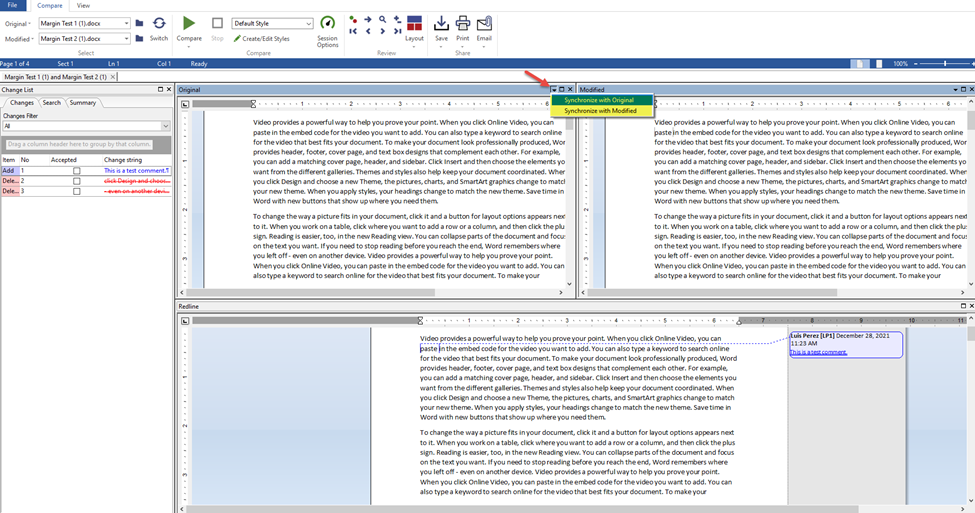
Task: Open 'This is a test comment' link in balloon
Action: tap(818, 352)
